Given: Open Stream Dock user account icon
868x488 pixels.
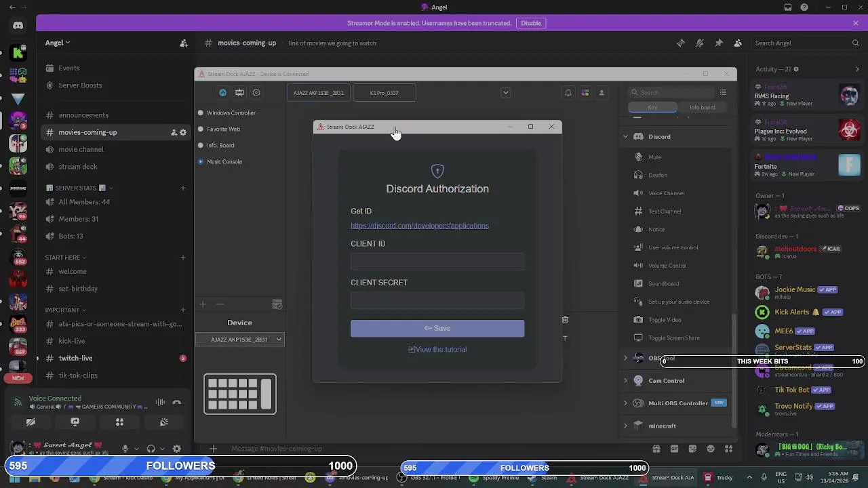Looking at the screenshot, I should tap(601, 93).
